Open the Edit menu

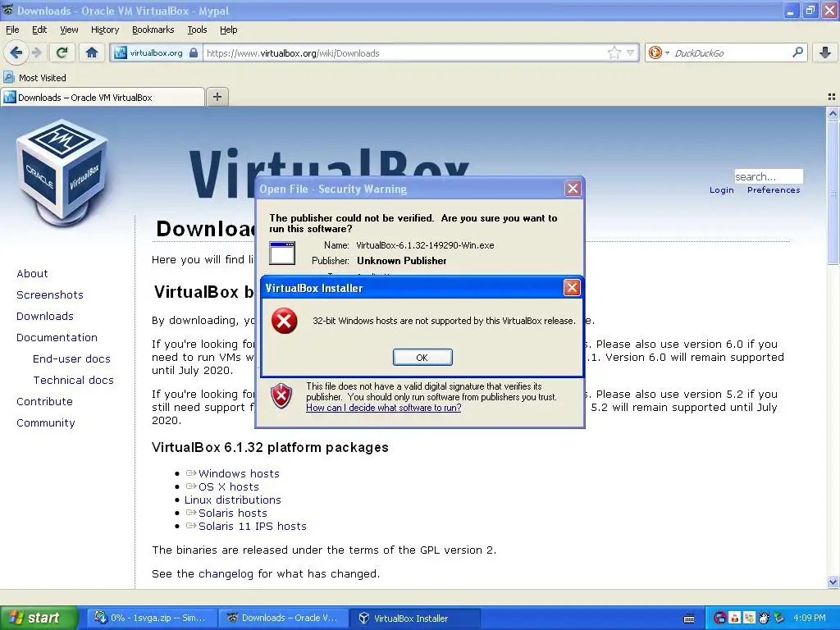click(x=39, y=30)
